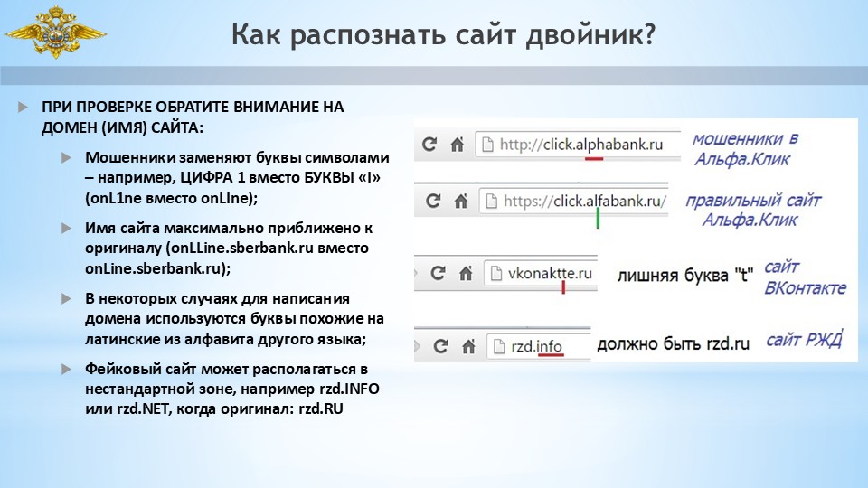This screenshot has height=488, width=868.
Task: Select home icon in the vkonaktte.ru bar
Action: (x=465, y=272)
